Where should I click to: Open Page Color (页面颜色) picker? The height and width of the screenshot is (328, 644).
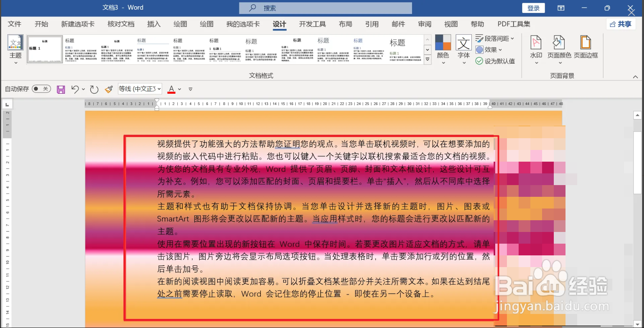[559, 50]
